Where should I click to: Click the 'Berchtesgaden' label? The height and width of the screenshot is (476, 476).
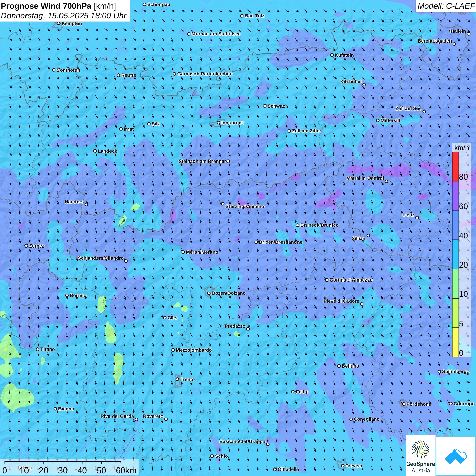pyautogui.click(x=435, y=41)
